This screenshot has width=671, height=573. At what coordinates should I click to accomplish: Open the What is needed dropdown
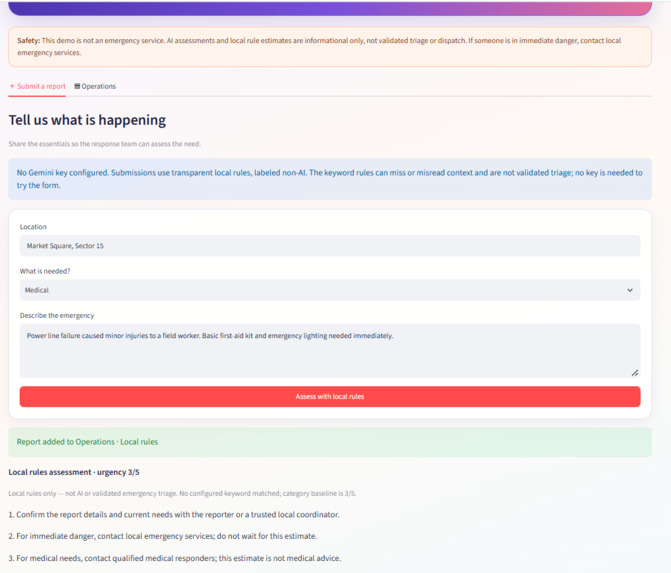330,290
